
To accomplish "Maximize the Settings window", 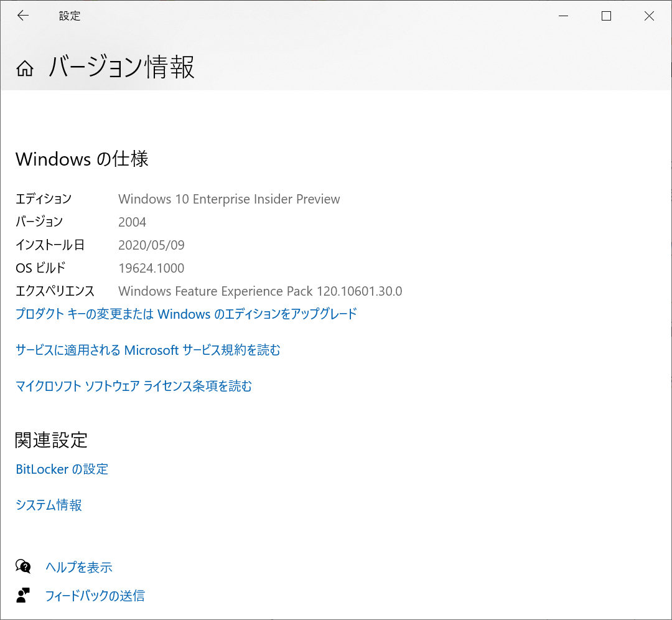I will [x=606, y=16].
